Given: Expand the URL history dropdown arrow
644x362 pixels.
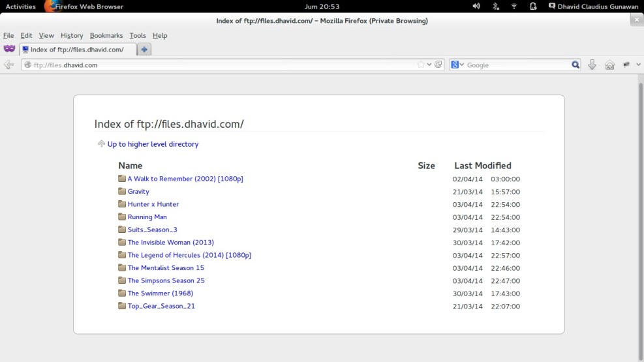Looking at the screenshot, I should 429,65.
